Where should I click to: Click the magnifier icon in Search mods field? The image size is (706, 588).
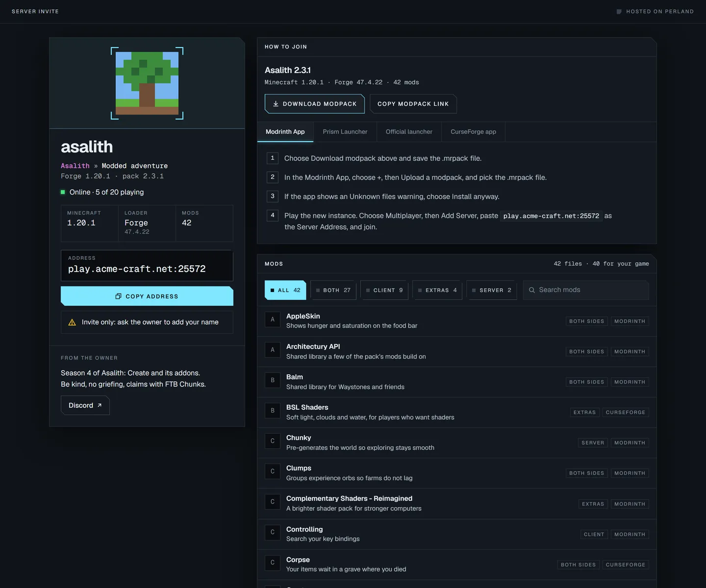coord(532,290)
